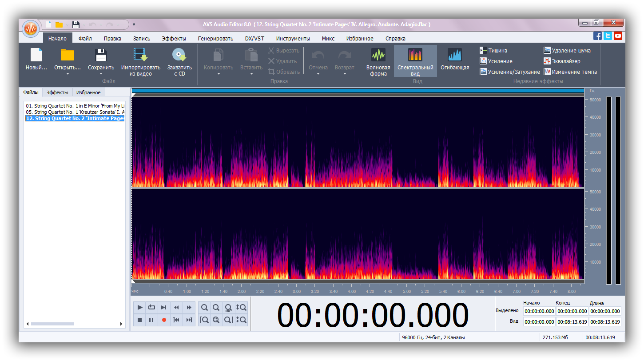Viewport: 644px width, 361px height.
Task: Select file 05. String Quartet No. 1 Kreutzer Sonata
Action: (x=75, y=112)
